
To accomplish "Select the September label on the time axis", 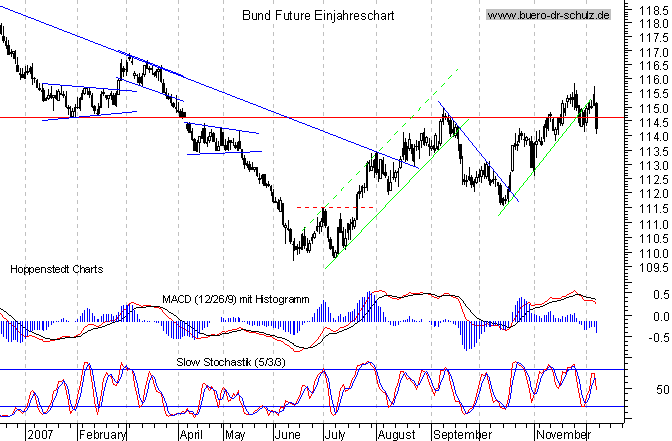I will click(460, 435).
